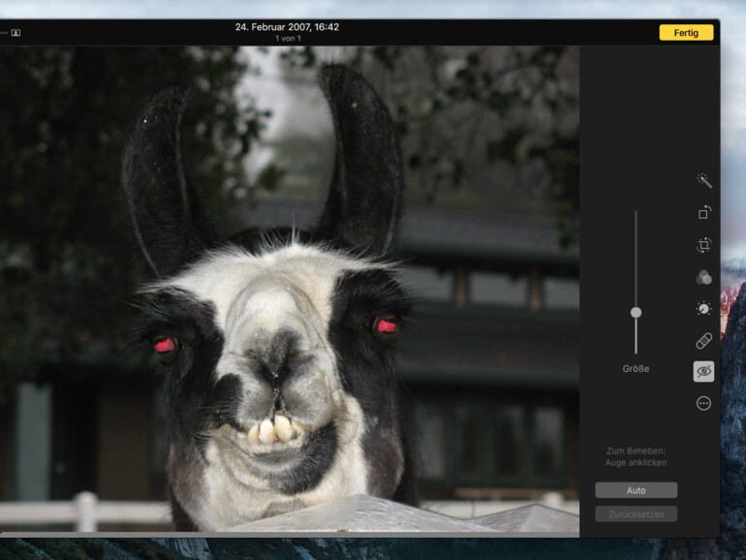Click the llama's left red eye
The image size is (746, 560).
pos(165,345)
